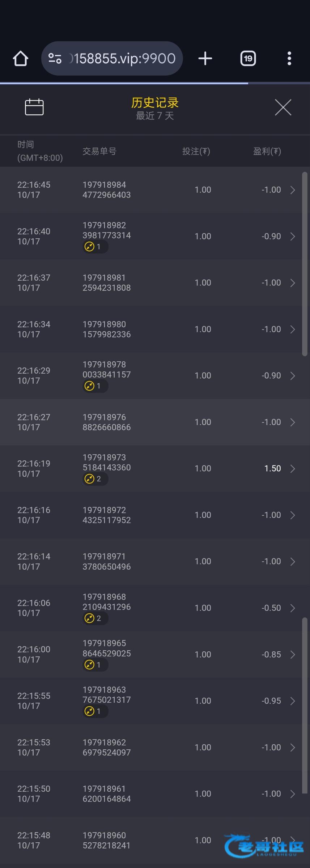Click the 盈利 column header
This screenshot has width=310, height=868.
pyautogui.click(x=267, y=151)
